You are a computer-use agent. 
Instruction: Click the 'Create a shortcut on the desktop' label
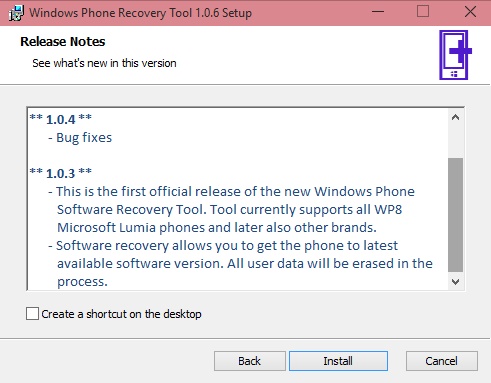[121, 314]
